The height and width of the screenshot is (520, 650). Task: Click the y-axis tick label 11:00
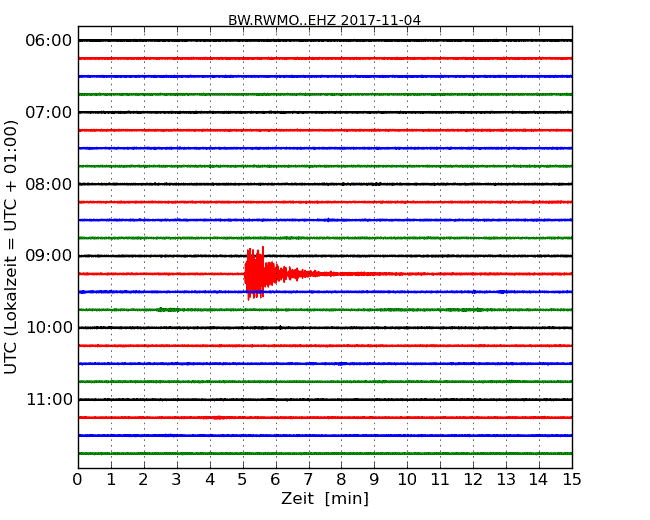(49, 399)
